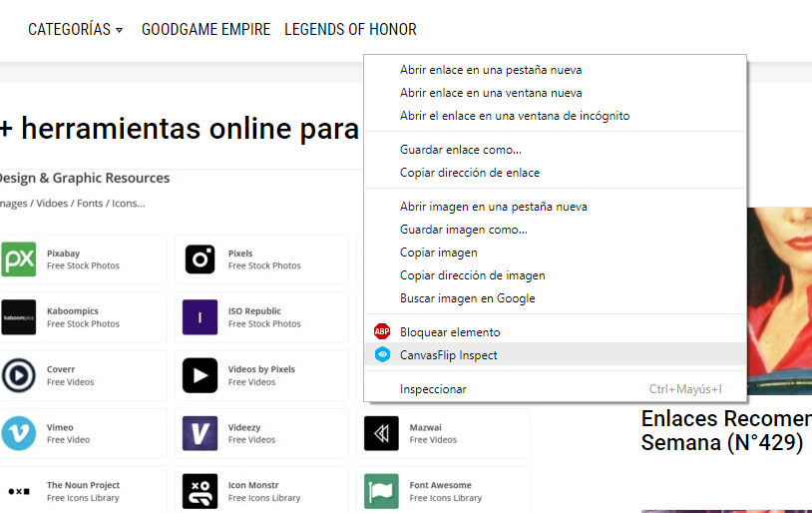
Task: Click the Images / Videos / Fonts / Icons subtitle
Action: coord(73,204)
